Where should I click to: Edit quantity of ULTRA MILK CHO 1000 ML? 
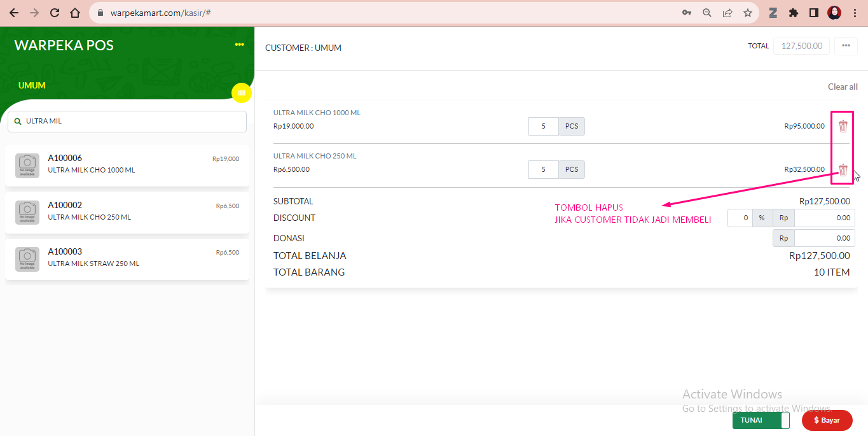click(544, 126)
